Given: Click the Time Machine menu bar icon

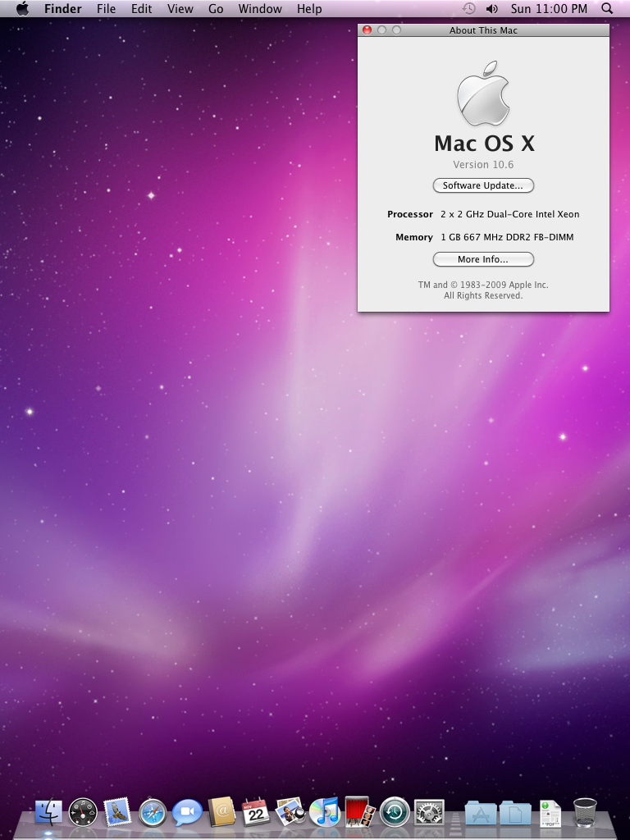Looking at the screenshot, I should click(x=468, y=8).
